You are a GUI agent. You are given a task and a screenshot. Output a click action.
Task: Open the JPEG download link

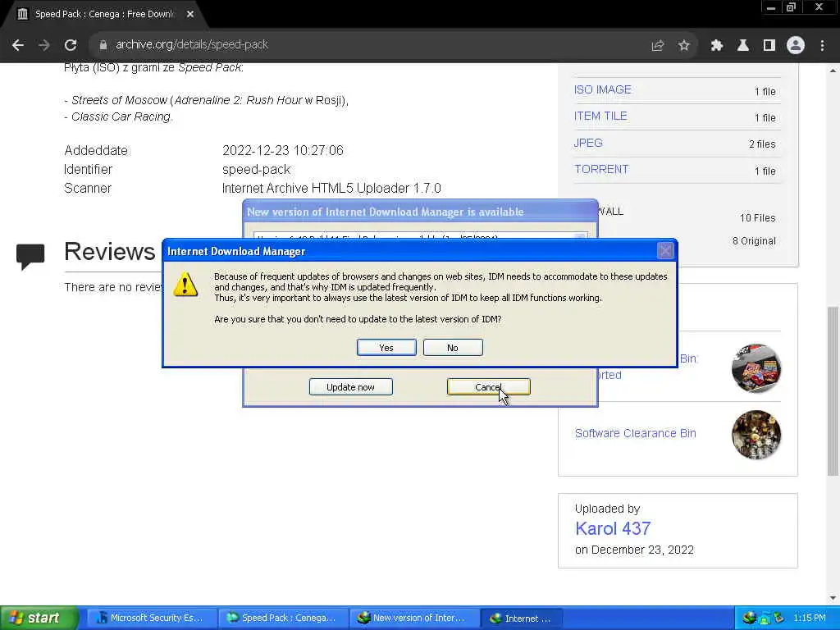pyautogui.click(x=588, y=143)
